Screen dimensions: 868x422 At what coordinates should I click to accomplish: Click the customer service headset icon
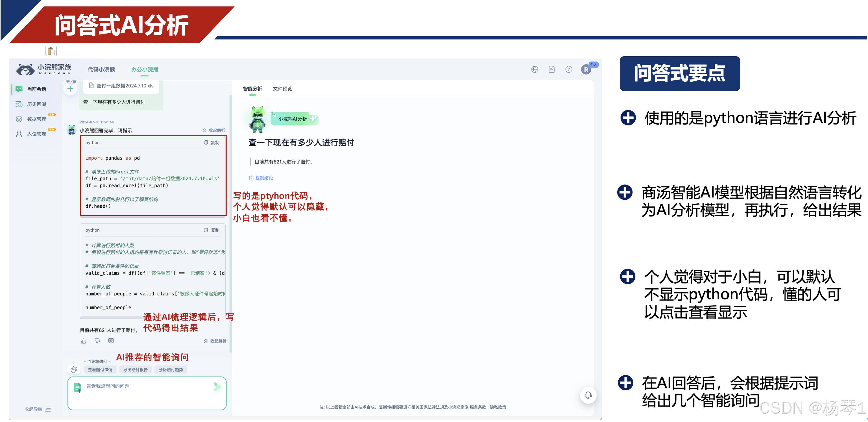[x=588, y=395]
